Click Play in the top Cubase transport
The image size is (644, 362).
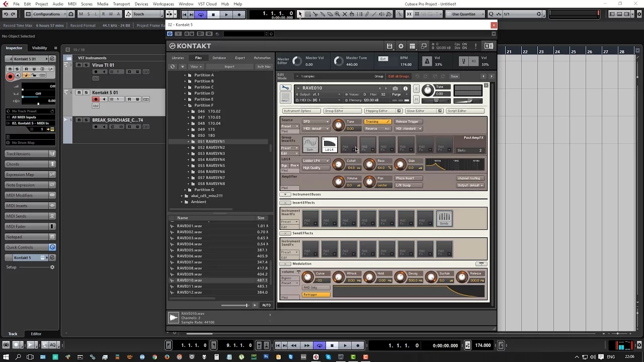click(226, 14)
